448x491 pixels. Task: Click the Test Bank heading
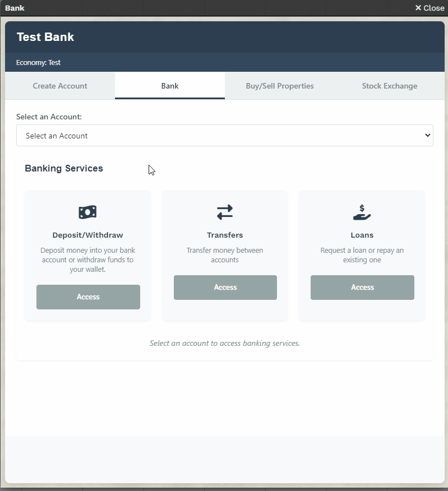45,37
